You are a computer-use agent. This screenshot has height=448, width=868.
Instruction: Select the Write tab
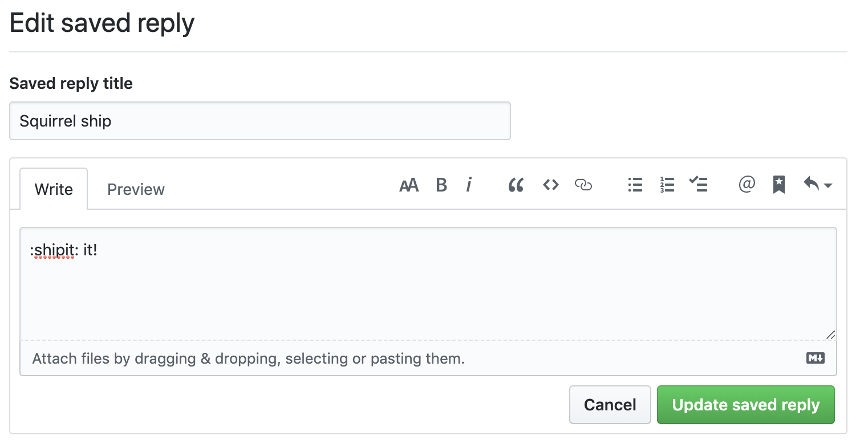pyautogui.click(x=54, y=189)
